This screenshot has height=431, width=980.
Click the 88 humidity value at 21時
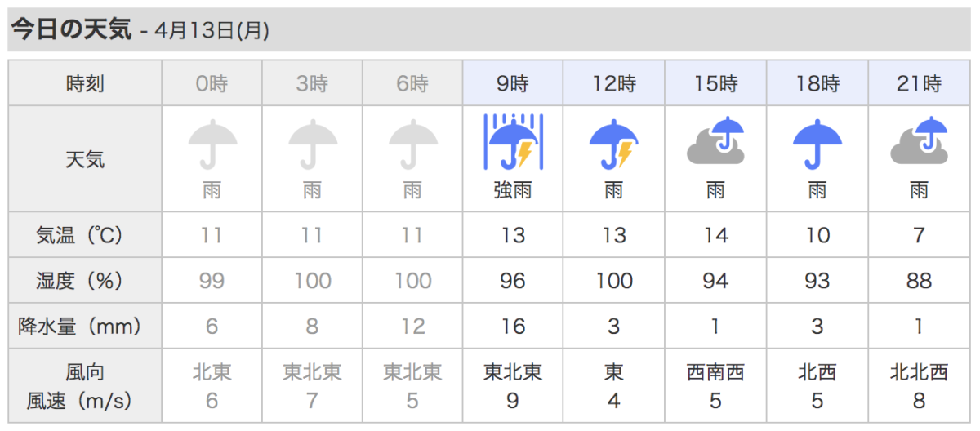(x=919, y=281)
